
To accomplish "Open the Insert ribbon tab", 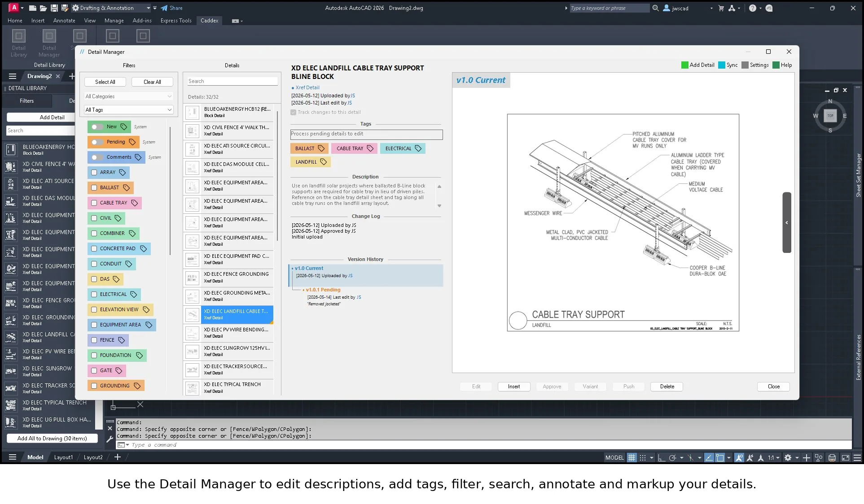I will point(38,21).
